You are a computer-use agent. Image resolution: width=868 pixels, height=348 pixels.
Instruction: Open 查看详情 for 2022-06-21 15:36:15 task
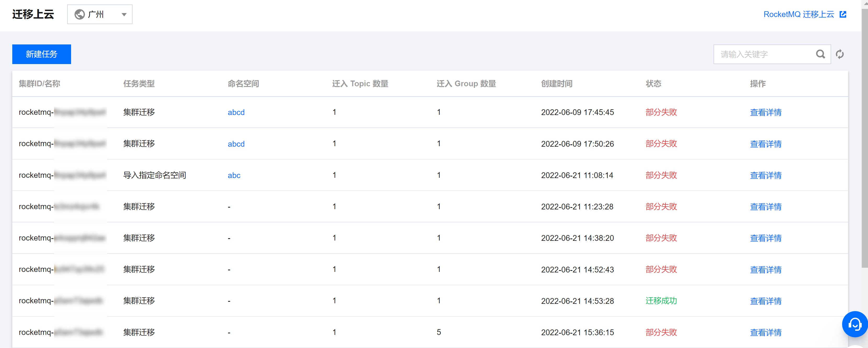click(x=765, y=332)
